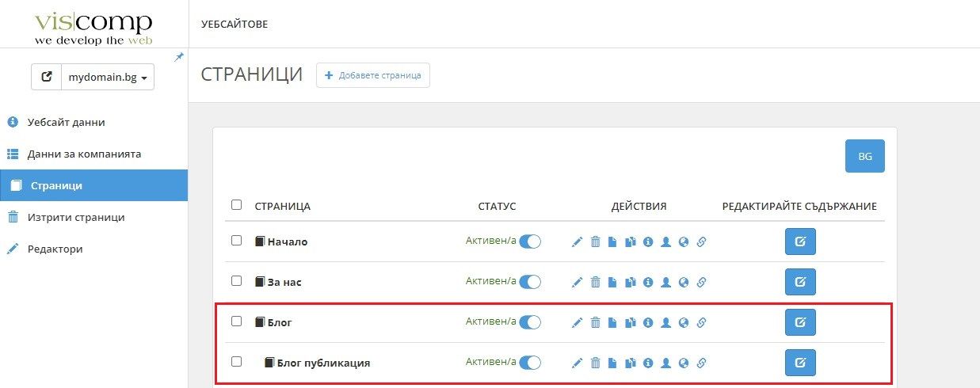
Task: Click the trash delete icon for За нас
Action: tap(595, 282)
